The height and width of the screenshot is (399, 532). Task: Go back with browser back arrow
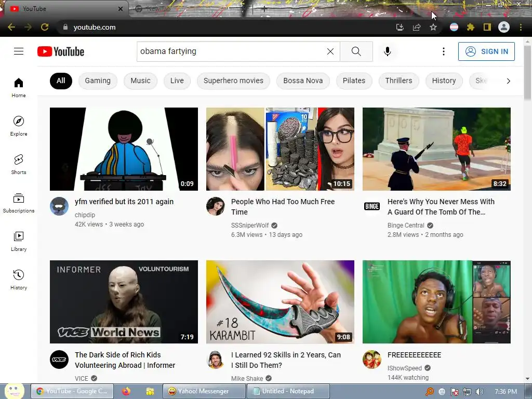click(11, 27)
